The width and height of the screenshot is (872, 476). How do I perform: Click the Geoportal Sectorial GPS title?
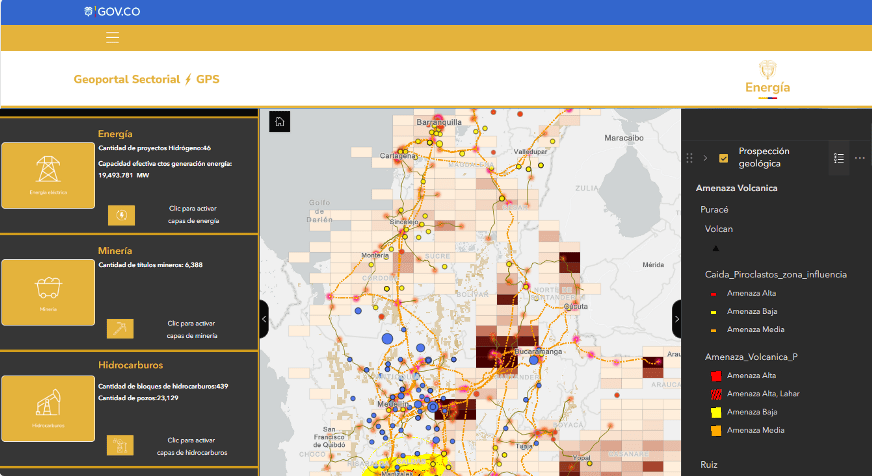coord(146,79)
